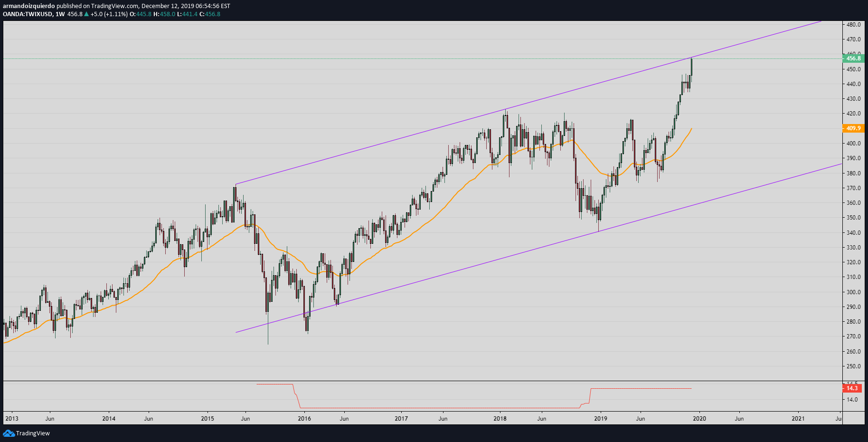Image resolution: width=868 pixels, height=442 pixels.
Task: Click the red 14.3 indicator value tag
Action: pos(852,388)
